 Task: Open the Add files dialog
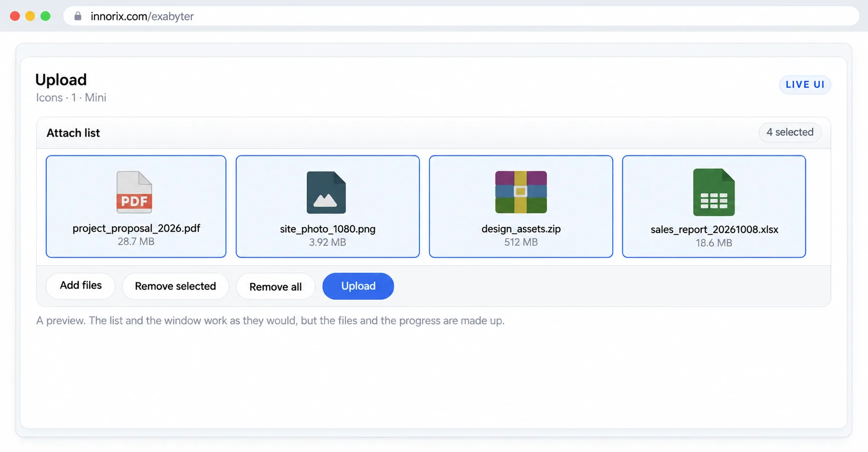click(x=80, y=286)
